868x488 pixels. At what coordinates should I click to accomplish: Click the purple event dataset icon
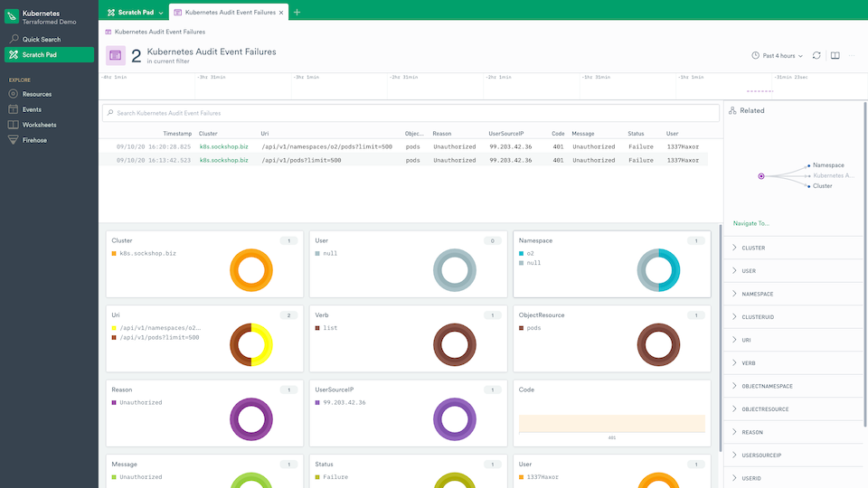[115, 55]
